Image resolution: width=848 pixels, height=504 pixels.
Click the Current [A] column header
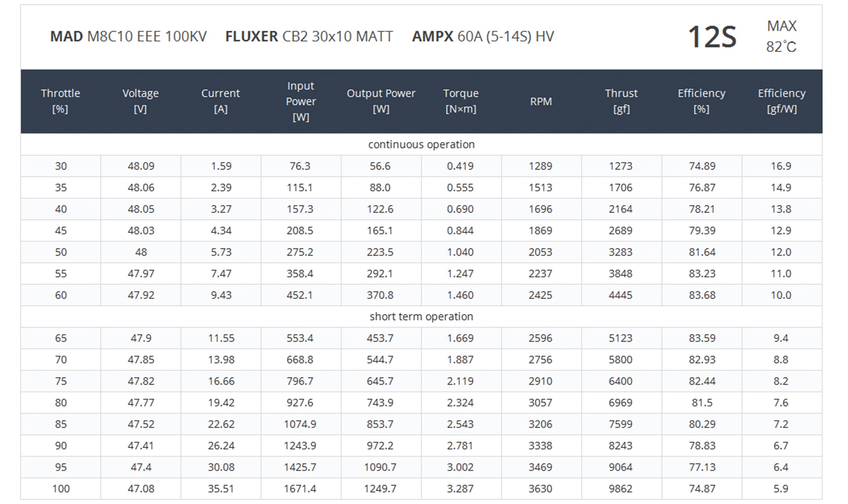(x=220, y=101)
